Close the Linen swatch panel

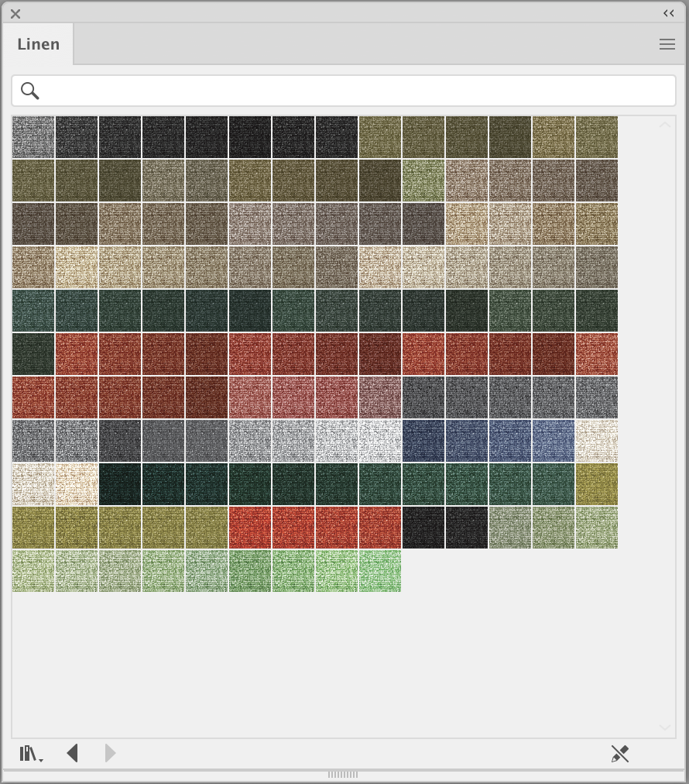coord(15,14)
